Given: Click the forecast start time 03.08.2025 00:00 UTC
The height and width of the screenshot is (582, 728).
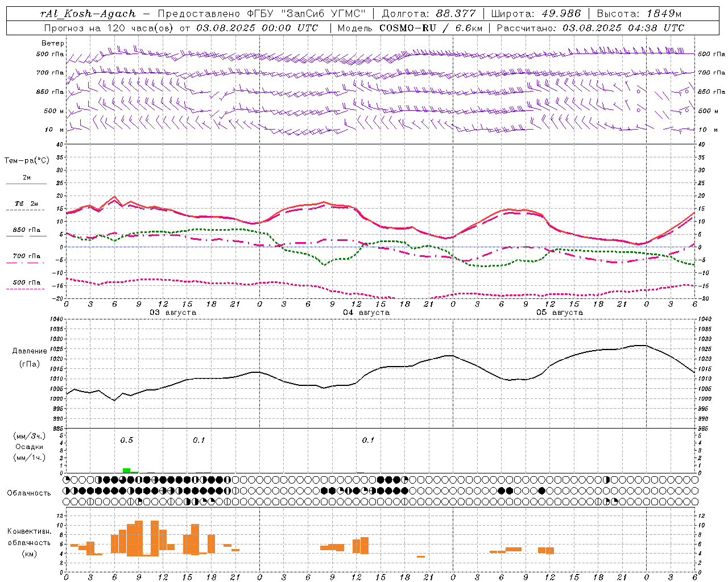Looking at the screenshot, I should point(257,28).
